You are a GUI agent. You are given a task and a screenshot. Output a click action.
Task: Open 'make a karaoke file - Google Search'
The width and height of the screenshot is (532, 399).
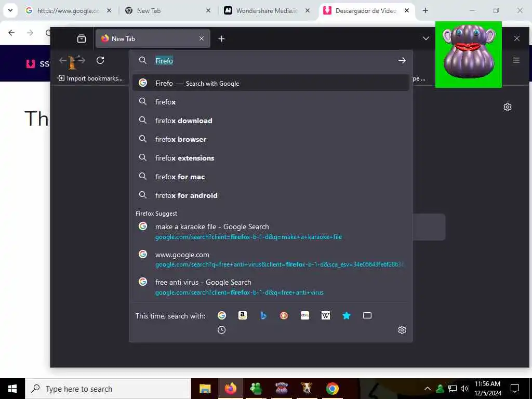(x=271, y=231)
